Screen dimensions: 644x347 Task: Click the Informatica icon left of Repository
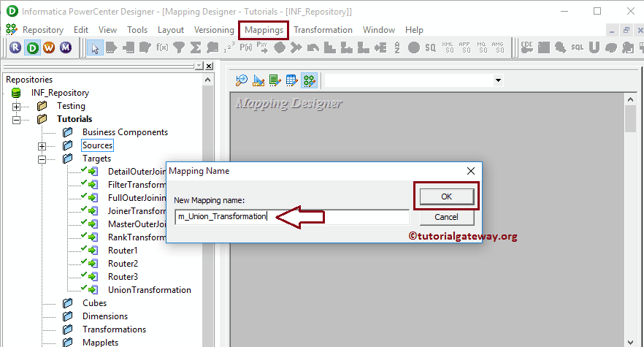[11, 30]
